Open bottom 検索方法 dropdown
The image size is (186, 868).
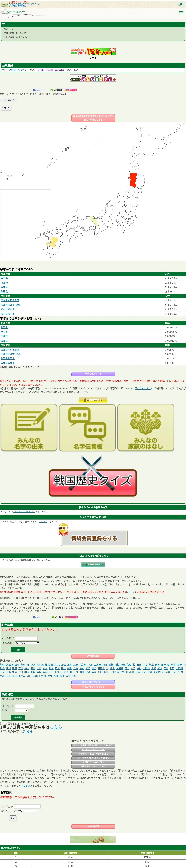tap(26, 811)
